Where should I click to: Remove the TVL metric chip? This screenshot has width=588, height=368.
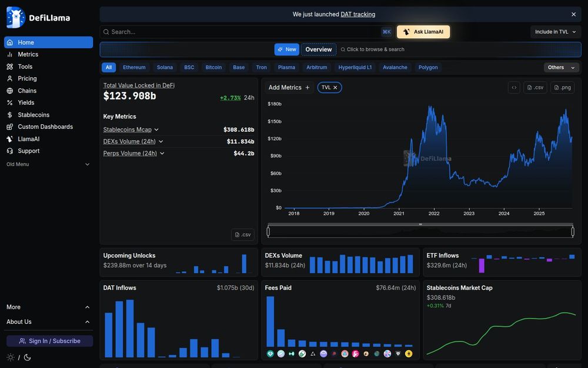(x=335, y=88)
